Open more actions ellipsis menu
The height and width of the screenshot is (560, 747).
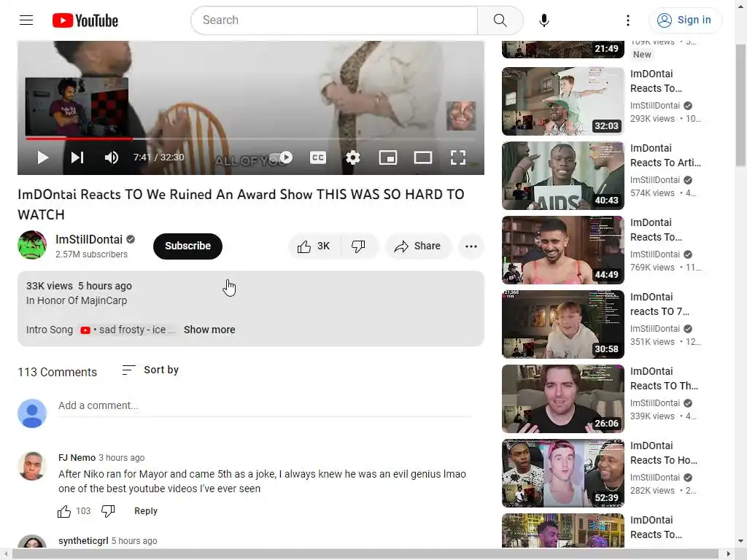[471, 246]
